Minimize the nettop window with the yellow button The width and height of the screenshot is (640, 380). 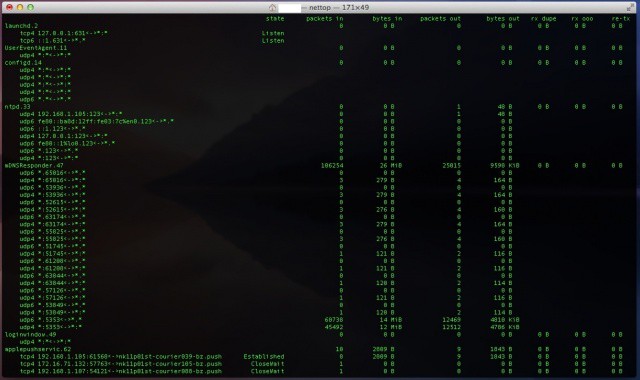(20, 7)
